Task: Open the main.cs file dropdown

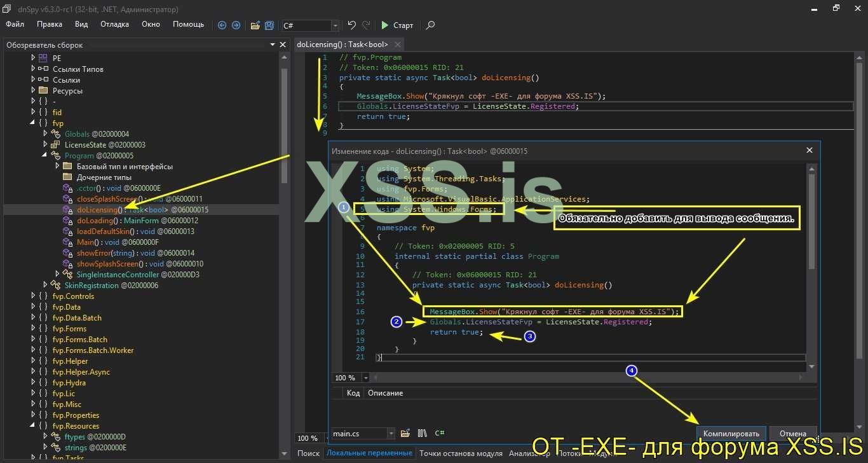Action: pos(390,433)
